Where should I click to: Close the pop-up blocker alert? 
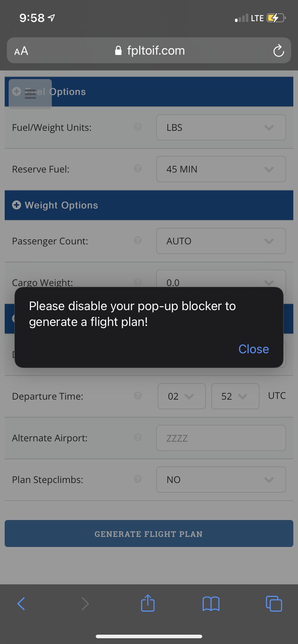coord(253,349)
